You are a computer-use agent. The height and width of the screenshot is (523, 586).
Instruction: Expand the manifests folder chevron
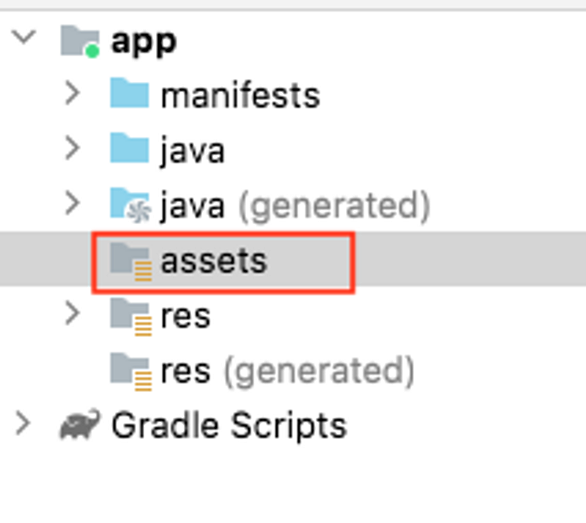tap(73, 93)
